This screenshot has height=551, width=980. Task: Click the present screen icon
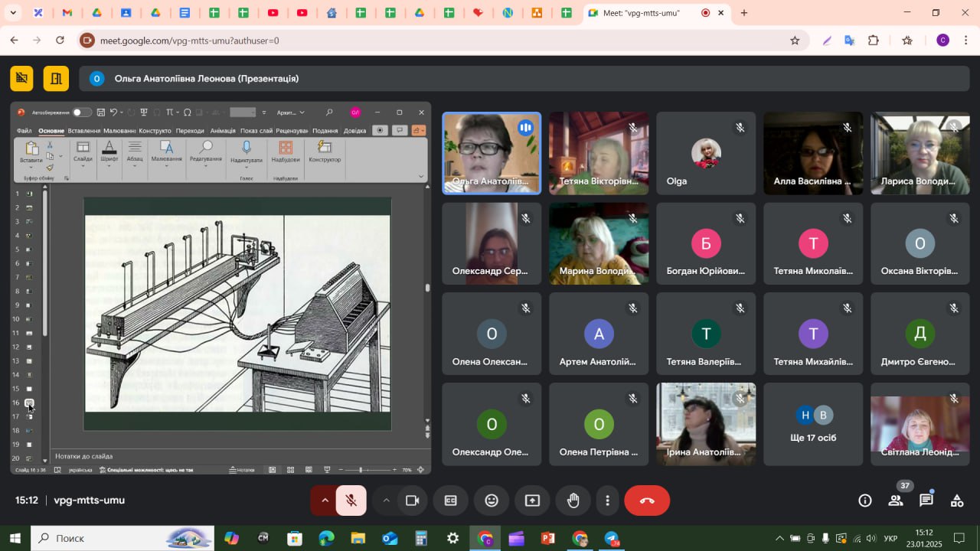532,500
